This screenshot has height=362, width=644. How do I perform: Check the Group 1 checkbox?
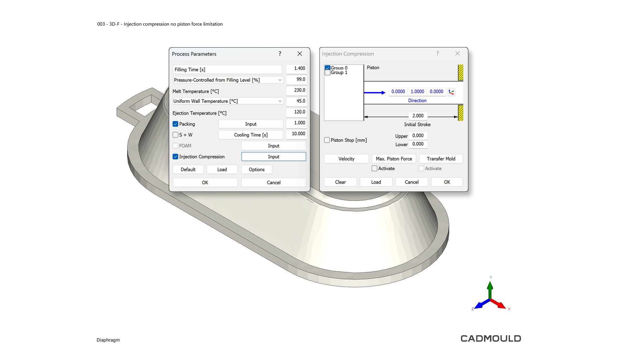(x=327, y=73)
